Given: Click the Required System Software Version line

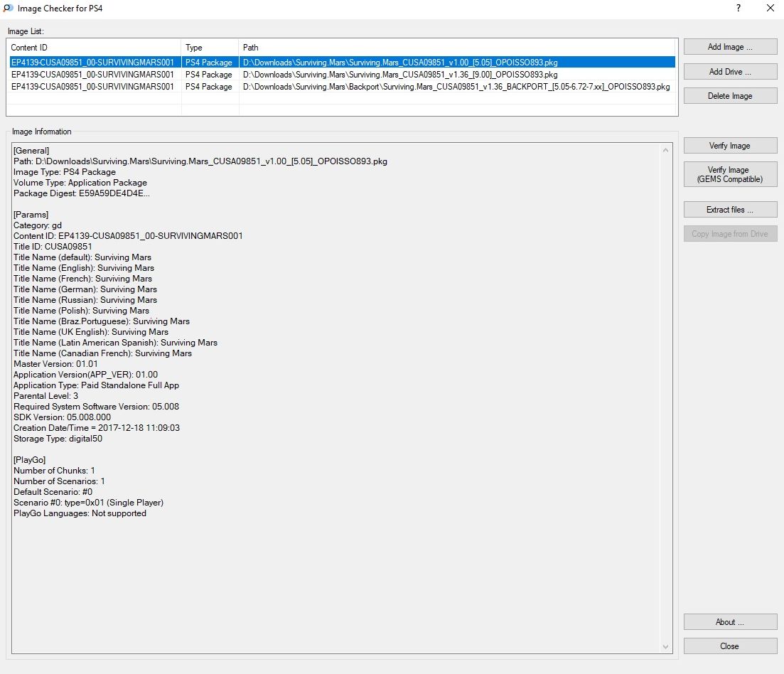Looking at the screenshot, I should 96,407.
